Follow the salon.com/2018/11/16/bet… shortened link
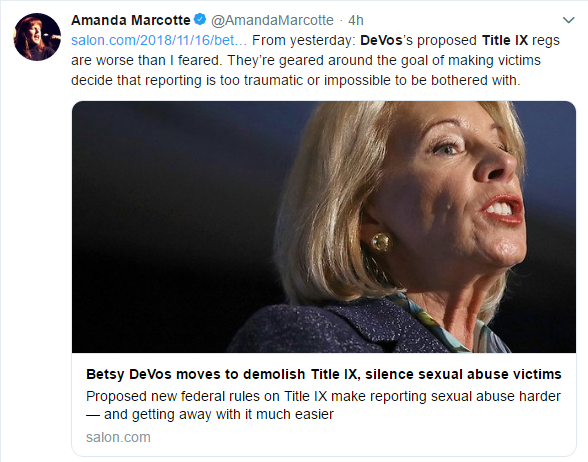 (x=159, y=40)
